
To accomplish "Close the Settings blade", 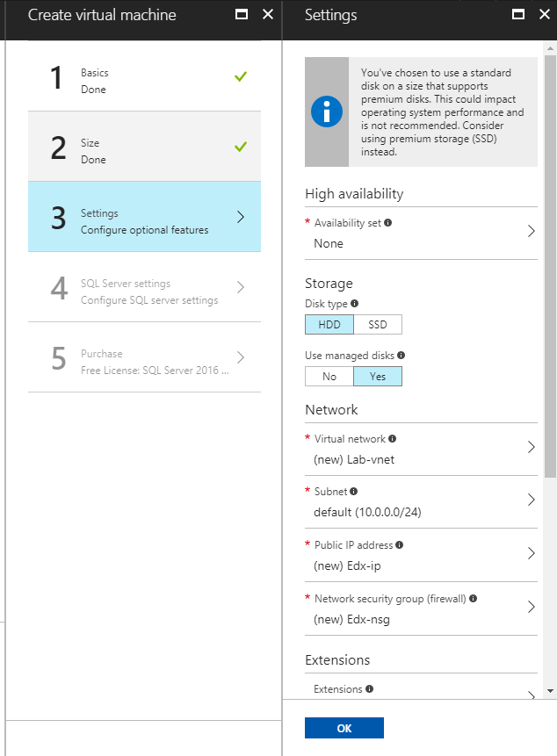I will (545, 14).
